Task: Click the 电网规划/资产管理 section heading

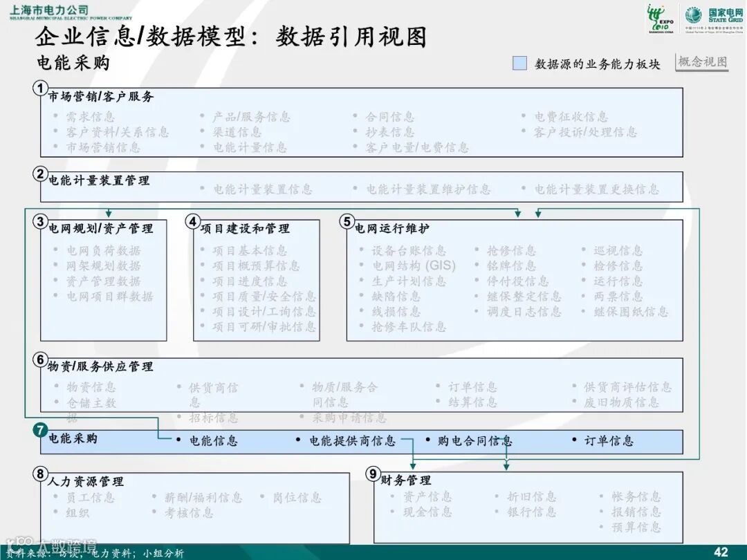Action: [100, 229]
